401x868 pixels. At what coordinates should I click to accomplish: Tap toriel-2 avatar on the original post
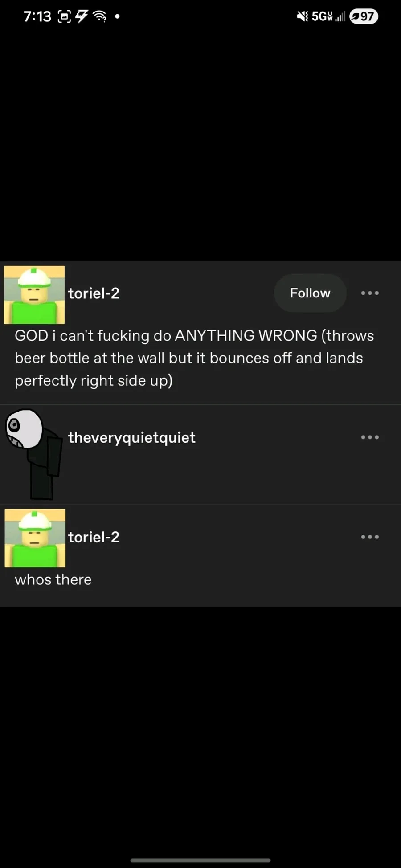pos(34,295)
